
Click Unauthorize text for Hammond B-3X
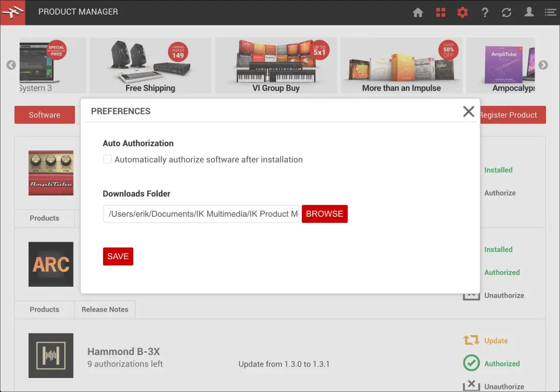[505, 387]
